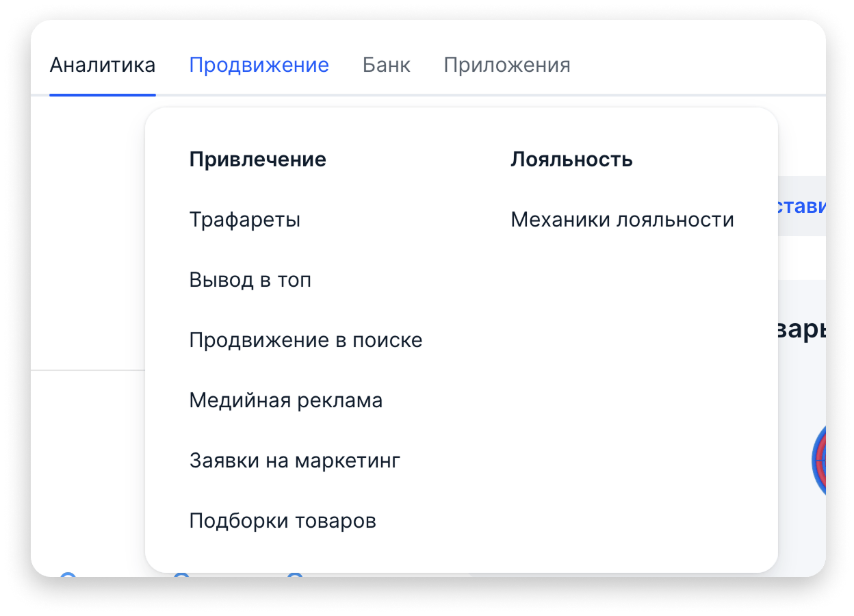The image size is (854, 616).
Task: Select the rightmost blue circle at the bottom
Action: click(295, 574)
